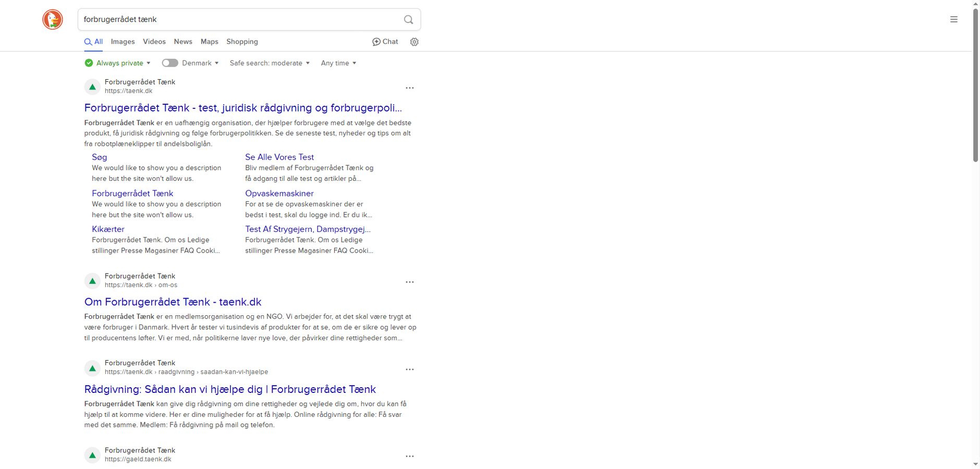Image resolution: width=980 pixels, height=469 pixels.
Task: Click favicon of the gaeld.taenk.dk result
Action: (92, 455)
